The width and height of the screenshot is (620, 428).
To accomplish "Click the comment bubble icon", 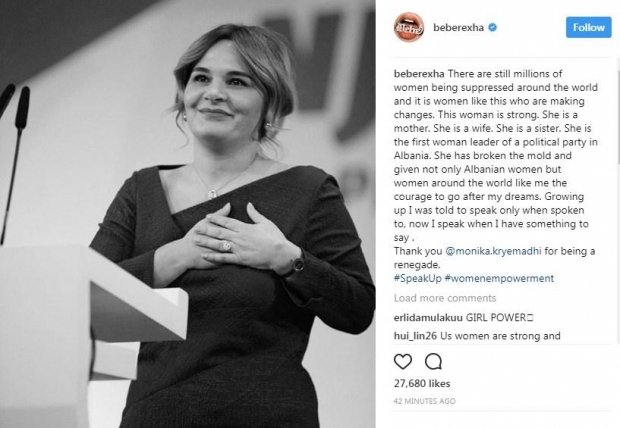I will (x=433, y=361).
